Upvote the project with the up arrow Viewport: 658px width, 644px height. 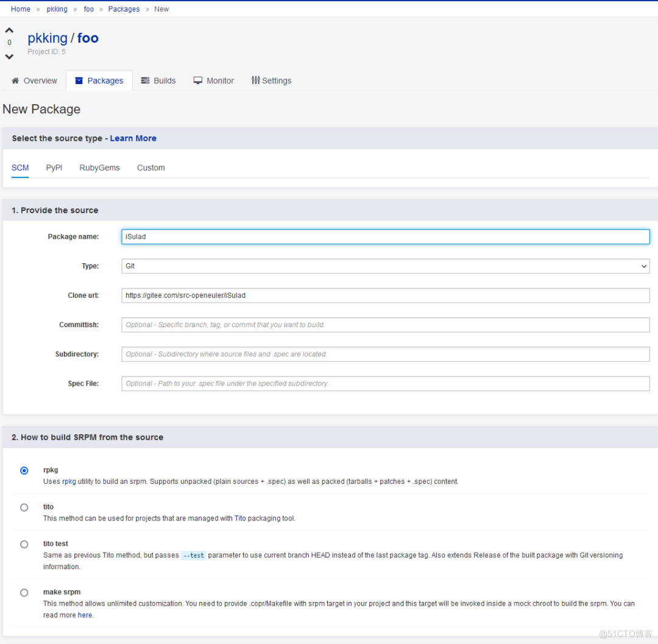pyautogui.click(x=9, y=30)
